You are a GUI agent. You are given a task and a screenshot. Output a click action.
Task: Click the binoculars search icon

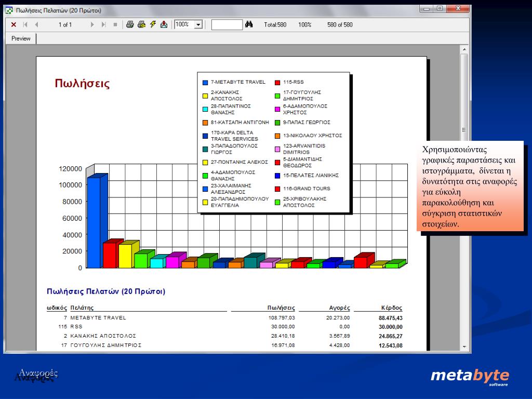pos(249,24)
